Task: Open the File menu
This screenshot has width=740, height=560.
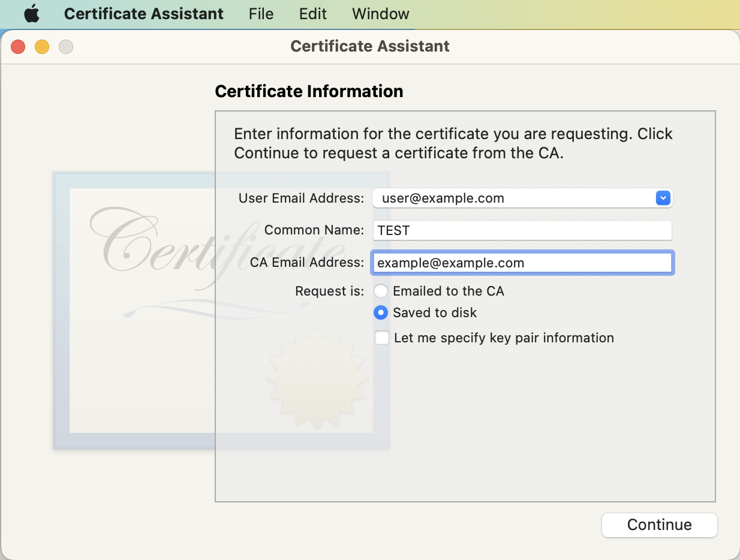Action: click(x=261, y=14)
